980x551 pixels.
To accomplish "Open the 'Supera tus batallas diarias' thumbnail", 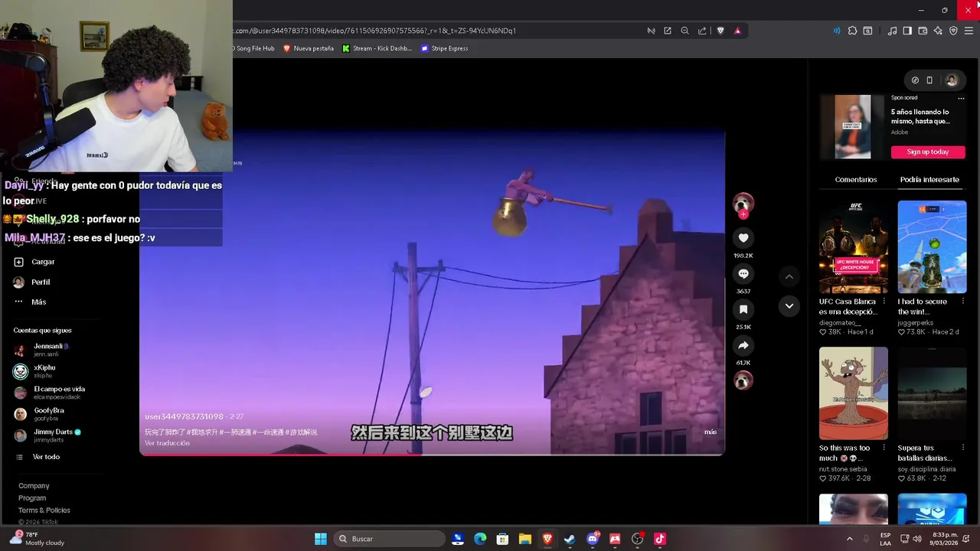I will 932,393.
